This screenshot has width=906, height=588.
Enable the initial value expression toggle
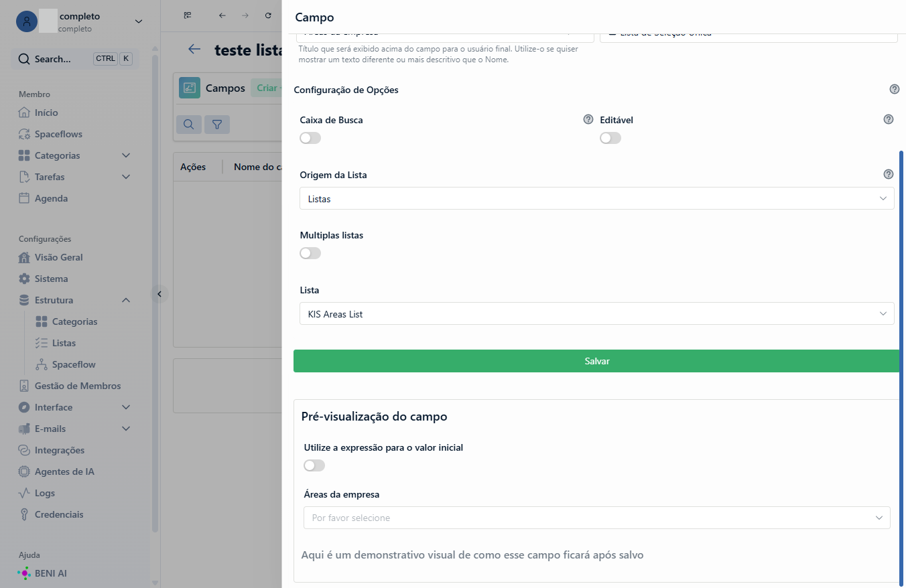tap(314, 465)
